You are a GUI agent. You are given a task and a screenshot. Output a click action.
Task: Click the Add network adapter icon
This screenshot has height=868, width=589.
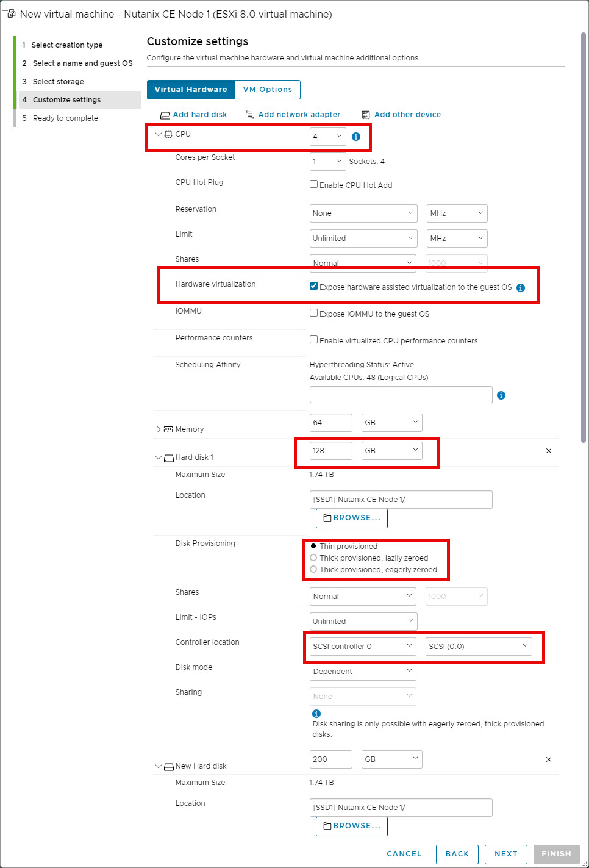249,114
